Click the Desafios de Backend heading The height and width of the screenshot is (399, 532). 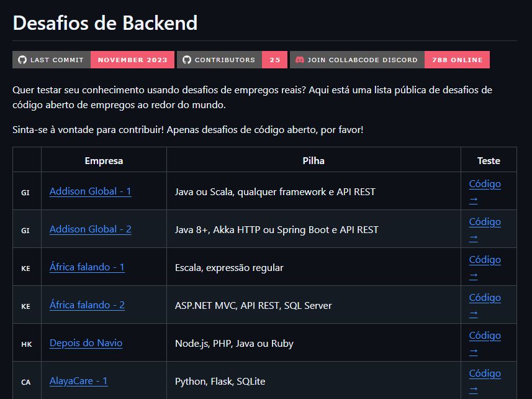105,23
